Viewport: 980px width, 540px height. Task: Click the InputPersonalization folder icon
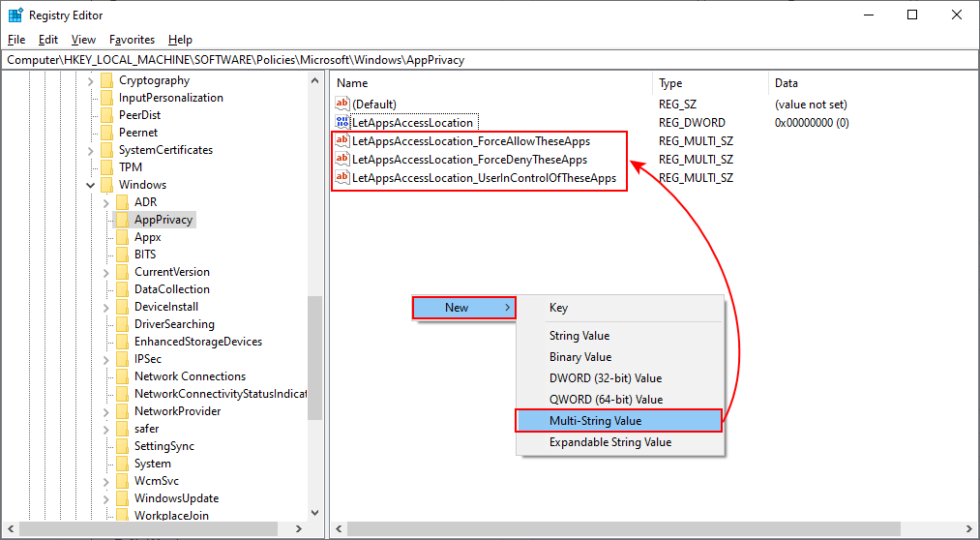point(106,98)
